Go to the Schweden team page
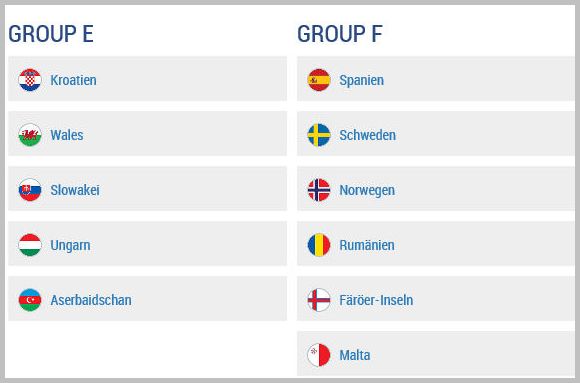 click(x=368, y=135)
